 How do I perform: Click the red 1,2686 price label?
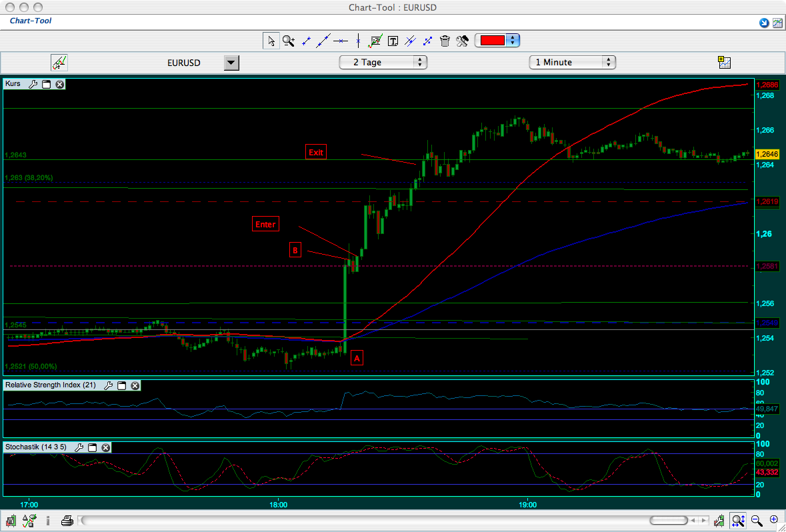click(767, 85)
